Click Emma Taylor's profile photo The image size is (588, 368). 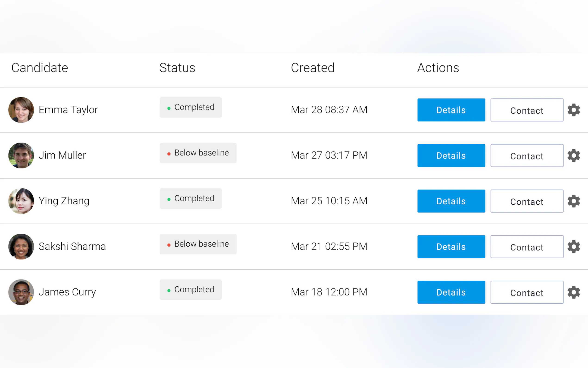pyautogui.click(x=21, y=110)
